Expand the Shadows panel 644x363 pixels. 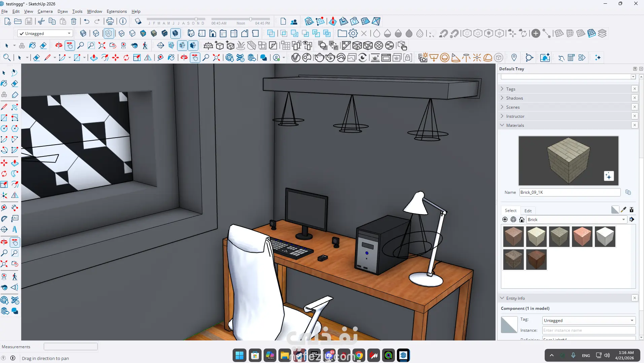(502, 98)
